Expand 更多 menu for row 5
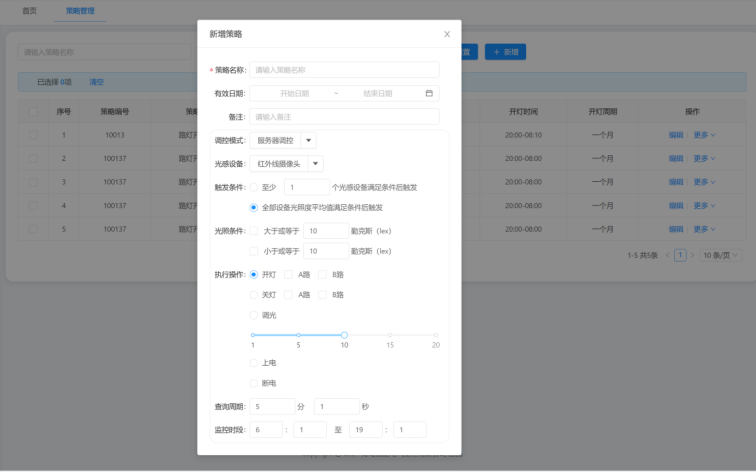756x472 pixels. tap(704, 229)
